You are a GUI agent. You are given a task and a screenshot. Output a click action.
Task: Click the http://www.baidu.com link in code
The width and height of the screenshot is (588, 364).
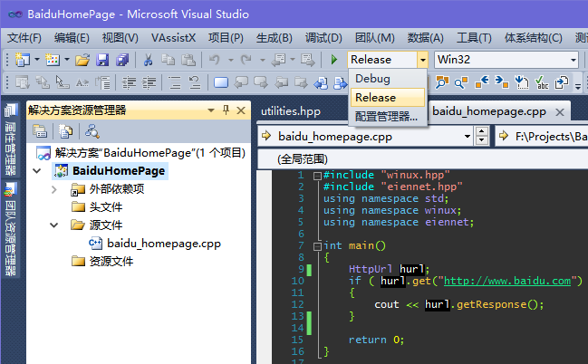click(x=507, y=281)
